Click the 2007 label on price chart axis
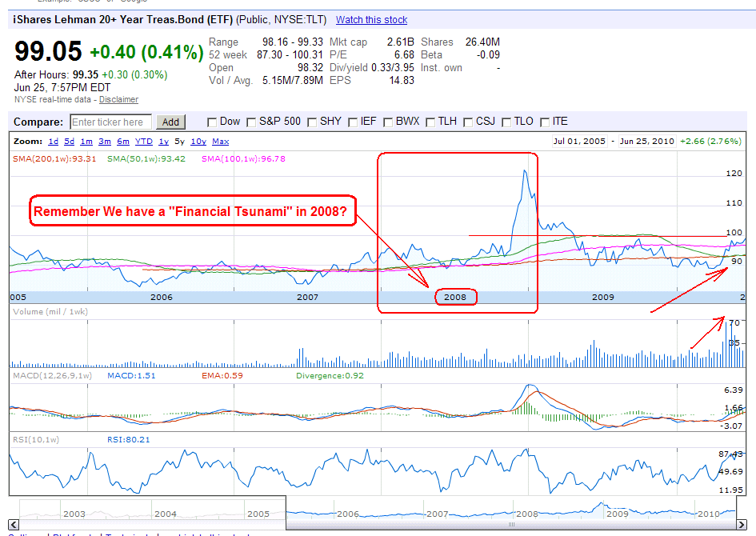The image size is (756, 536). pyautogui.click(x=308, y=297)
